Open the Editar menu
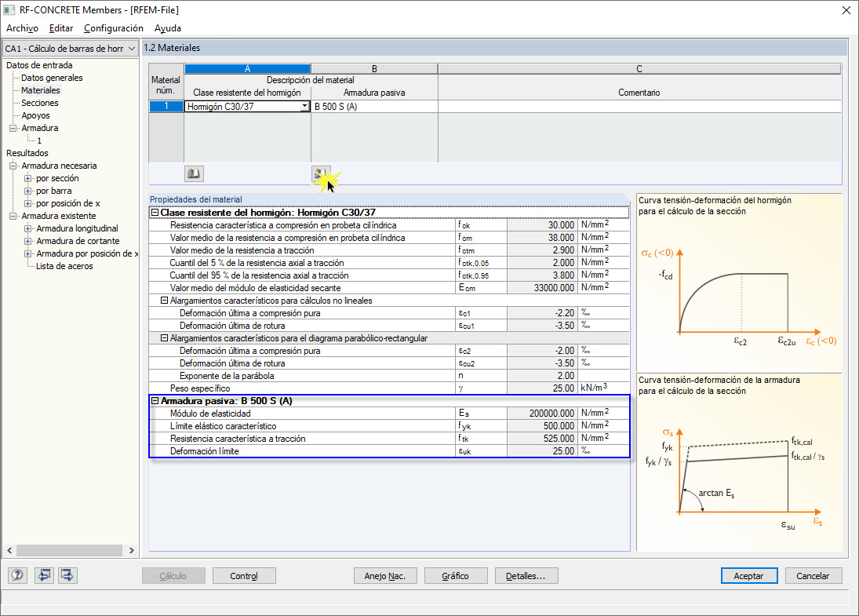The height and width of the screenshot is (616, 859). click(x=61, y=28)
